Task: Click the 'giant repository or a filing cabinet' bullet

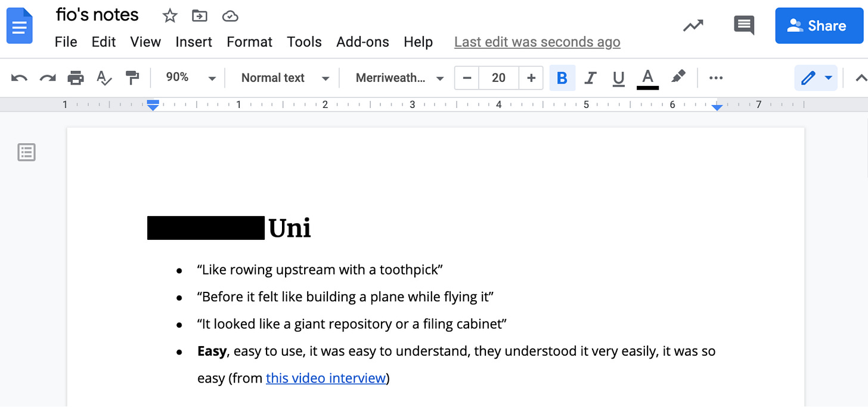Action: tap(352, 324)
